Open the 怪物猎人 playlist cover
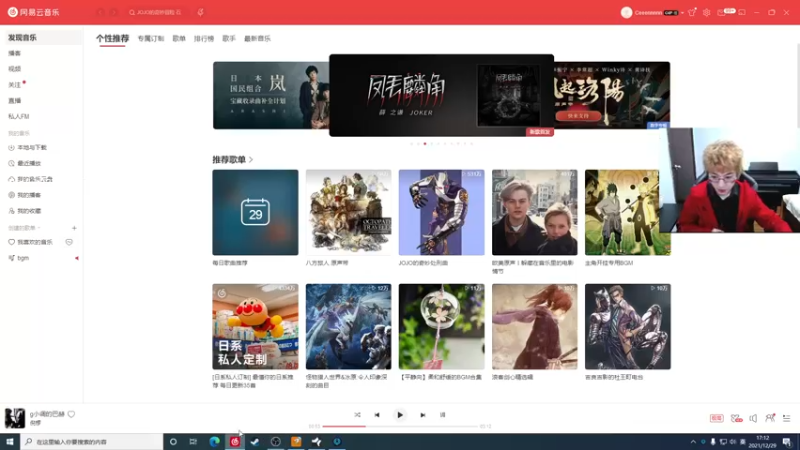 pos(348,327)
